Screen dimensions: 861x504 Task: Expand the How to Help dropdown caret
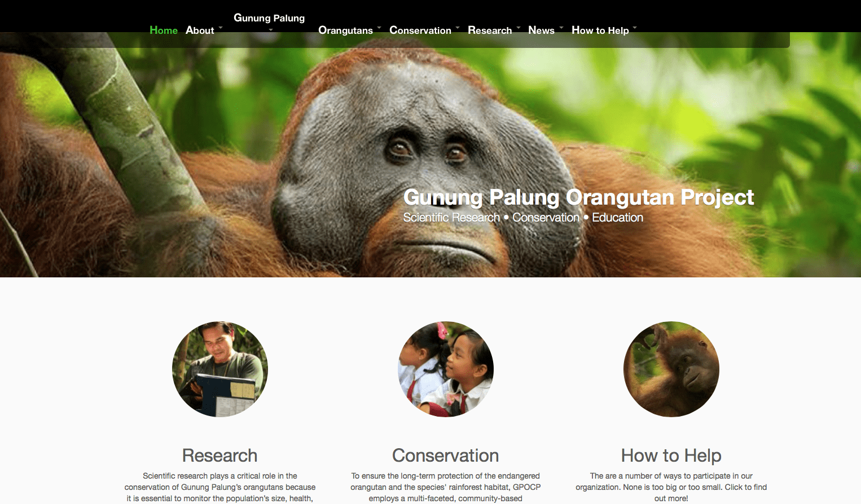point(635,27)
